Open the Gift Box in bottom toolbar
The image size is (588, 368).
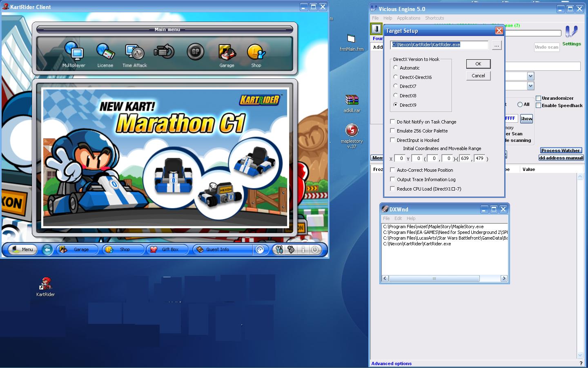(x=167, y=249)
